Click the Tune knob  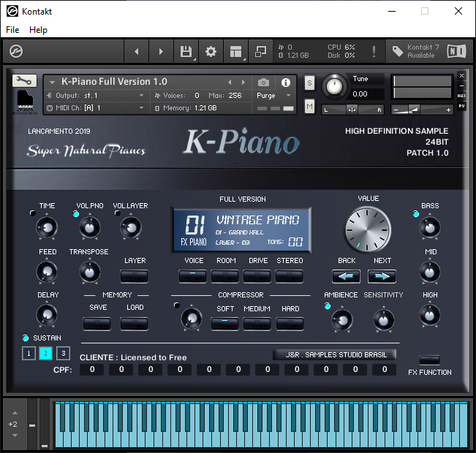pos(334,86)
